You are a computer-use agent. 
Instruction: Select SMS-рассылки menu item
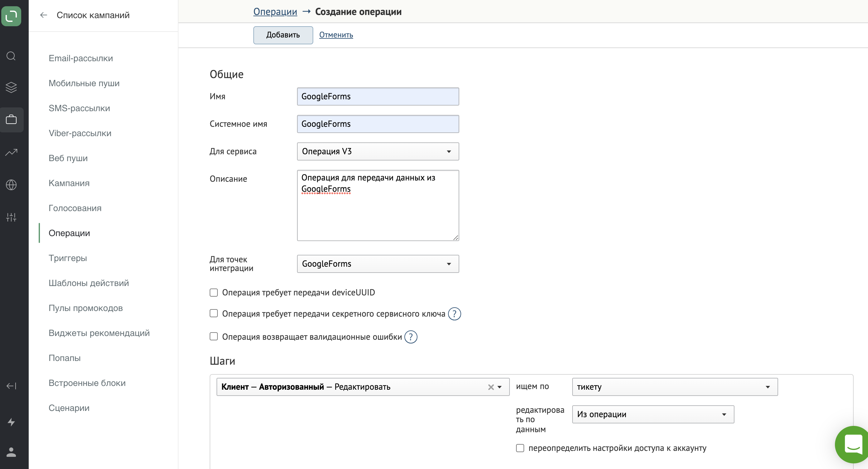79,108
